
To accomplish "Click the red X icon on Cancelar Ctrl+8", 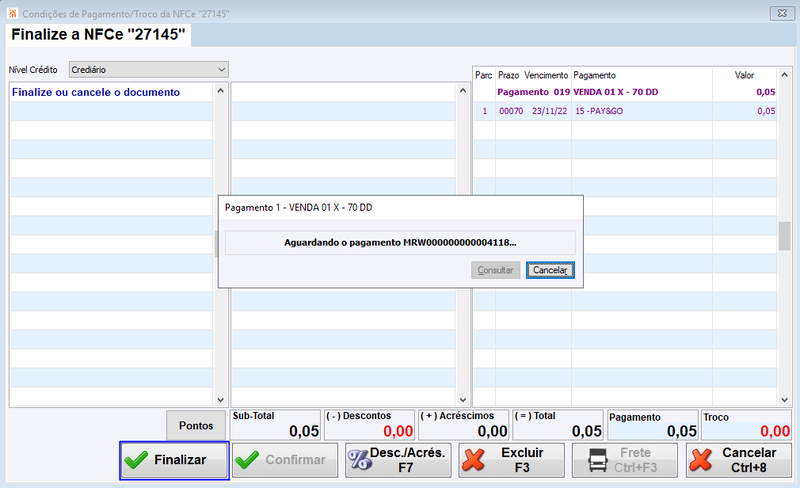I will pyautogui.click(x=701, y=460).
